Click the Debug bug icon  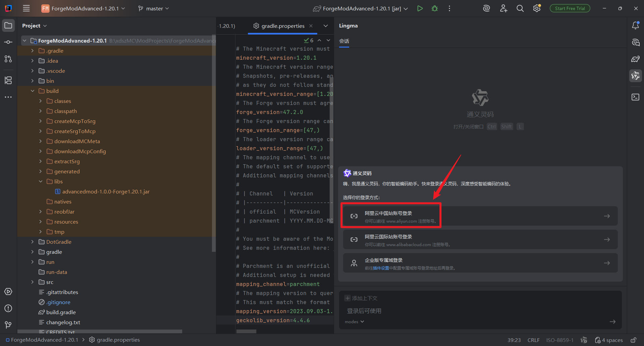[x=435, y=8]
